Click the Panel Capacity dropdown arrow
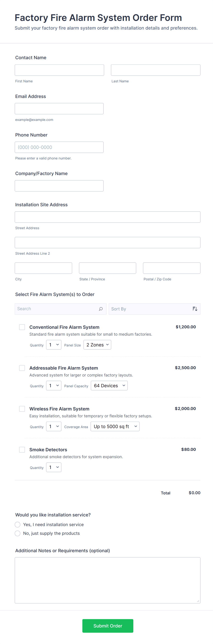This screenshot has width=213, height=644. click(124, 385)
